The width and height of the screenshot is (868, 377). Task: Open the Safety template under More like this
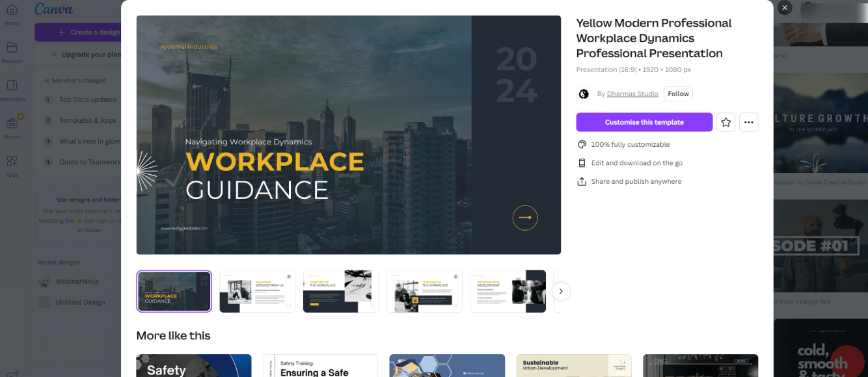pos(194,365)
